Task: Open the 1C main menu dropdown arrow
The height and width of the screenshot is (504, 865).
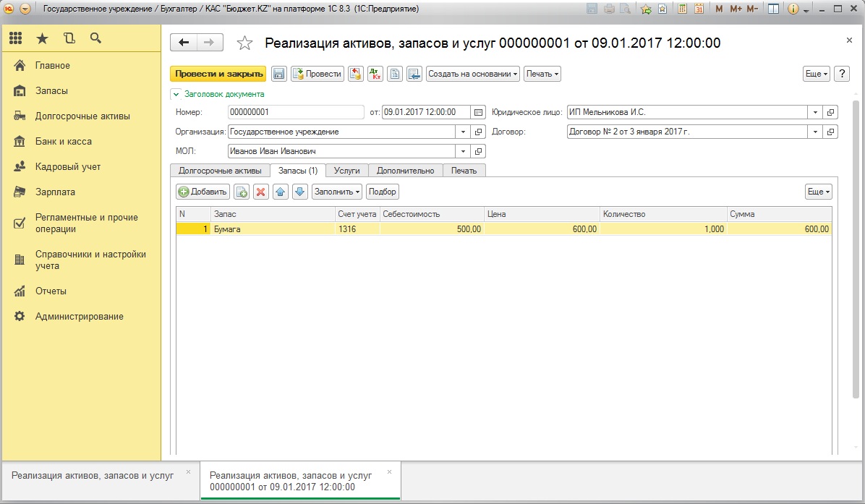Action: pos(25,9)
